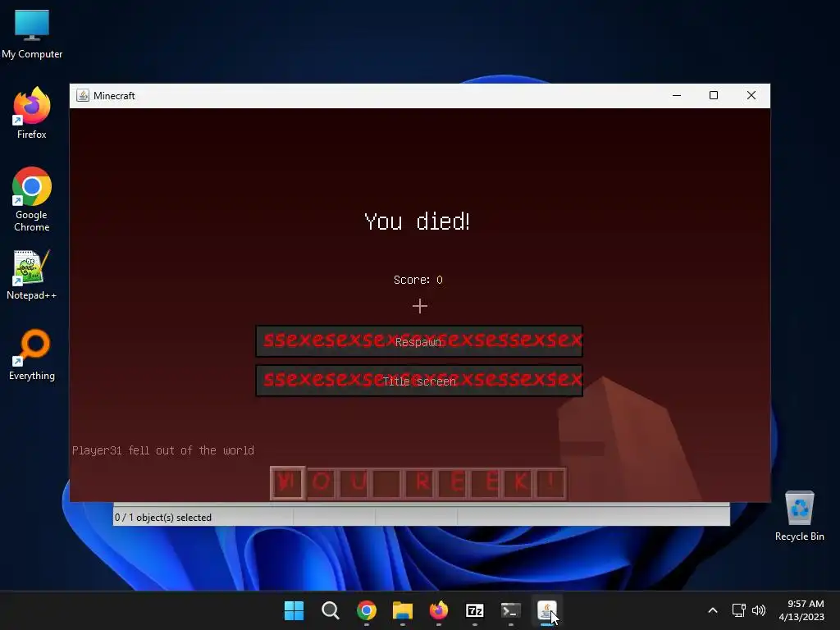Open the Recycle Bin
This screenshot has height=630, width=840.
click(x=799, y=517)
